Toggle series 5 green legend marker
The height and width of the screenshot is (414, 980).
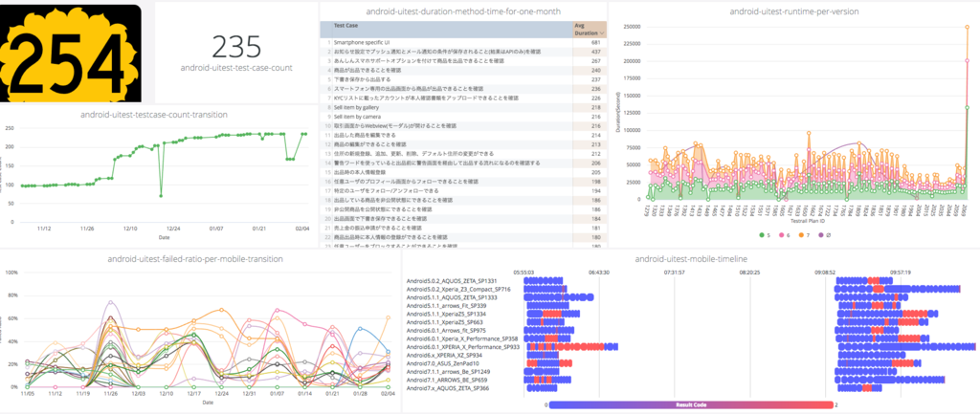click(761, 235)
